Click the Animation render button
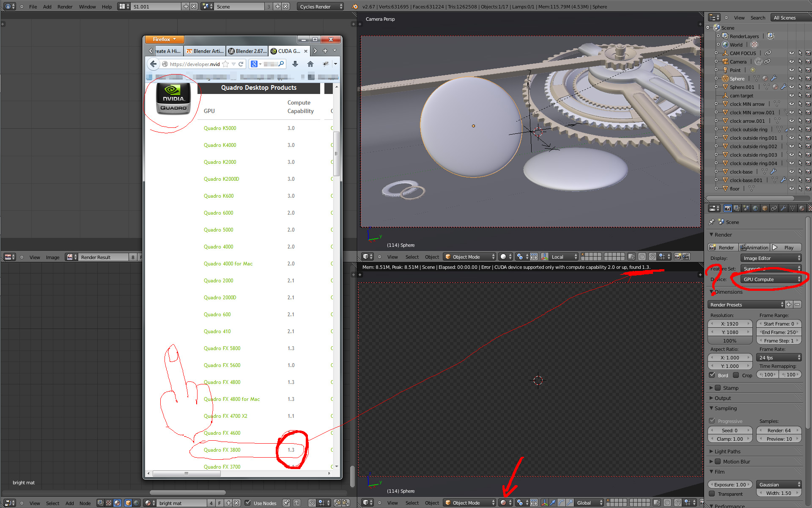The height and width of the screenshot is (508, 812). pos(754,248)
